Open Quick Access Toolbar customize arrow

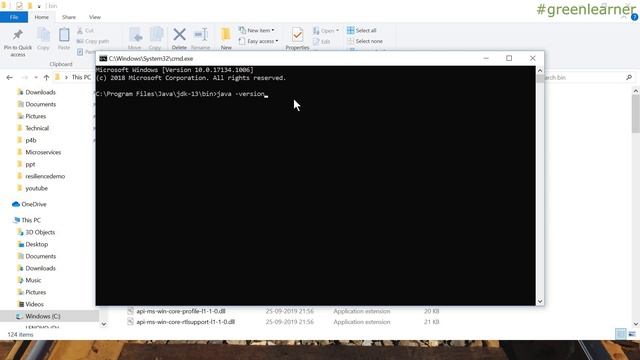tap(39, 6)
